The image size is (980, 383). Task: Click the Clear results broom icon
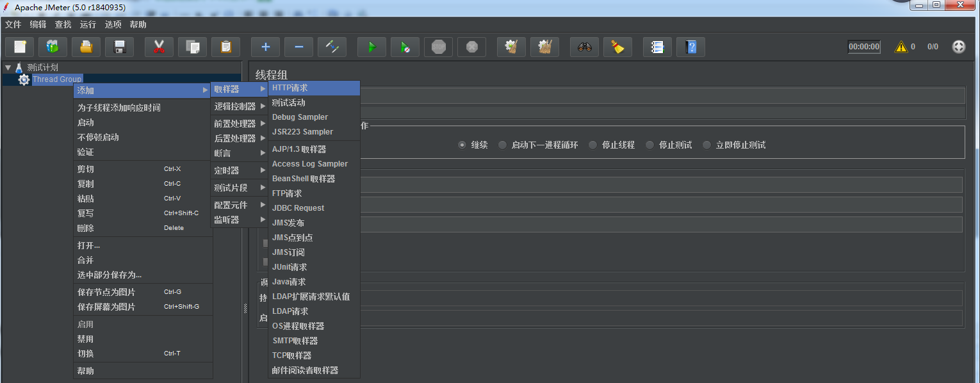511,47
